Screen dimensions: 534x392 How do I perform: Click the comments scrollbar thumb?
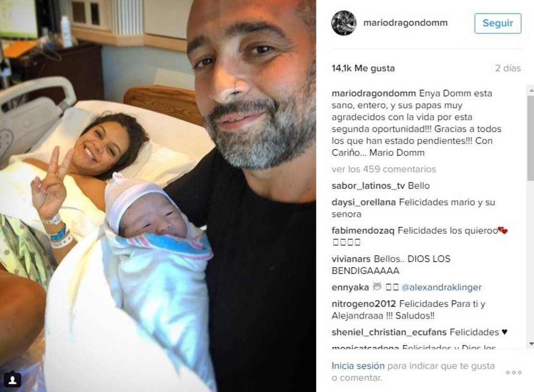pyautogui.click(x=531, y=138)
